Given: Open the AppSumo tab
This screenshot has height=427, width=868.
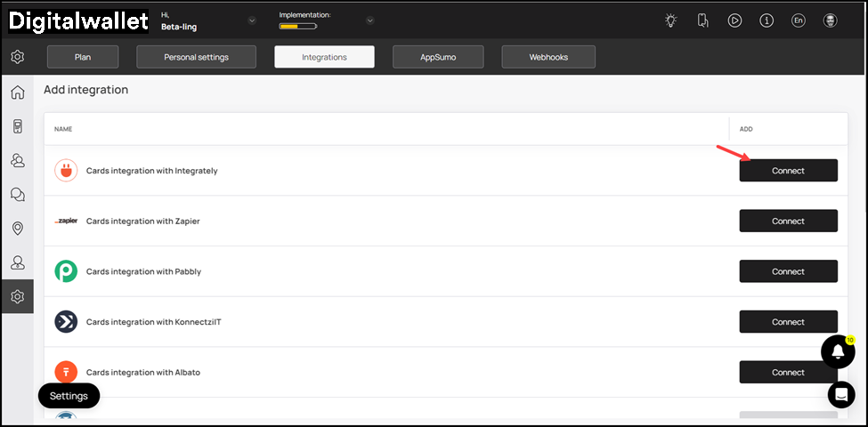Looking at the screenshot, I should coord(438,57).
